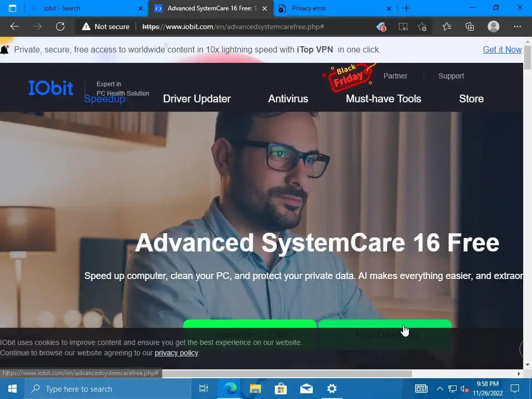Open Settings and more ellipsis menu
This screenshot has height=399, width=532.
click(x=517, y=26)
